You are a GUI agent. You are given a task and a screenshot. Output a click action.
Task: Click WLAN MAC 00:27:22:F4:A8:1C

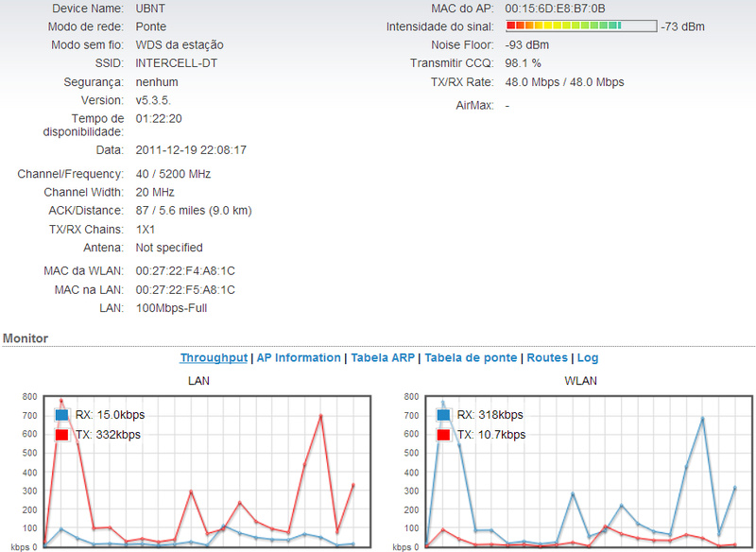[185, 271]
